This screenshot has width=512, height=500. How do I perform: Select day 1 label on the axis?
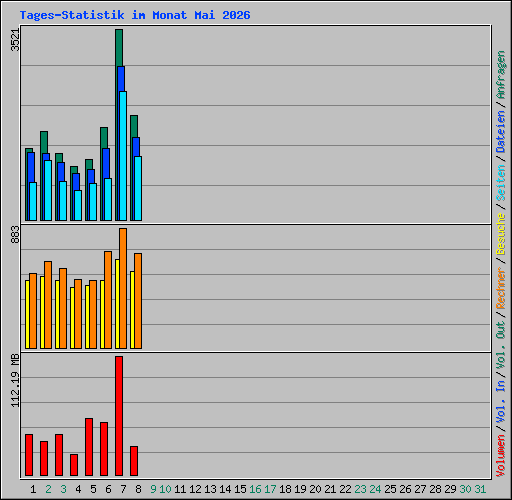tap(33, 489)
